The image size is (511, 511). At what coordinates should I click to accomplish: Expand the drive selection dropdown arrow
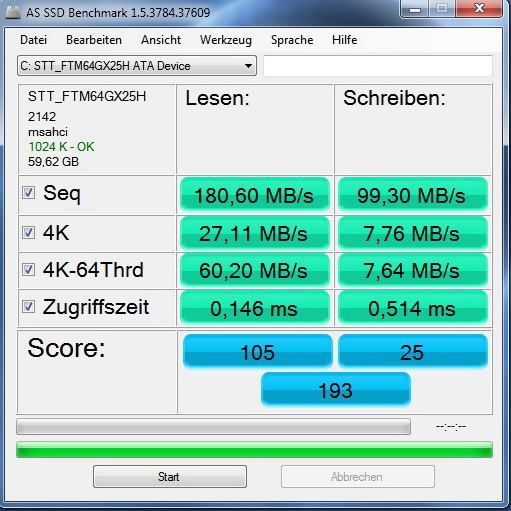pos(248,66)
